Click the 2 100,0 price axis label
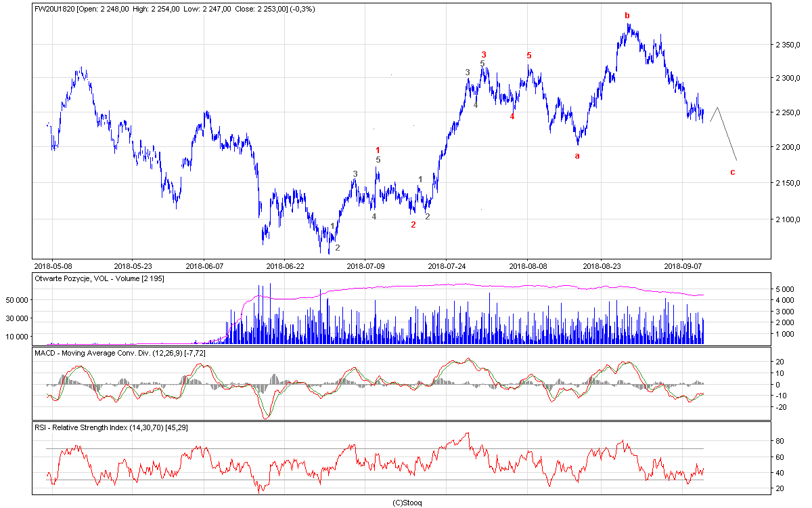 (787, 219)
